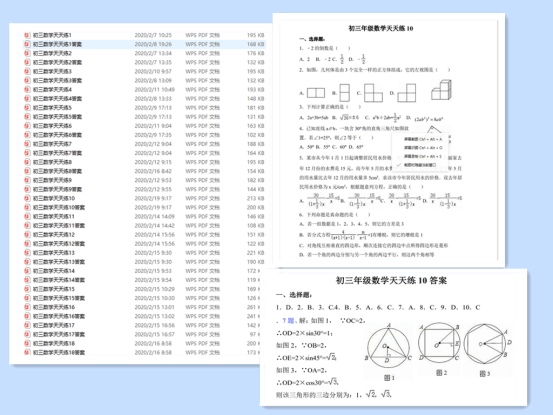553x415 pixels.
Task: Click the heading 初三年级数学天天练10 in worksheet
Action: point(381,29)
